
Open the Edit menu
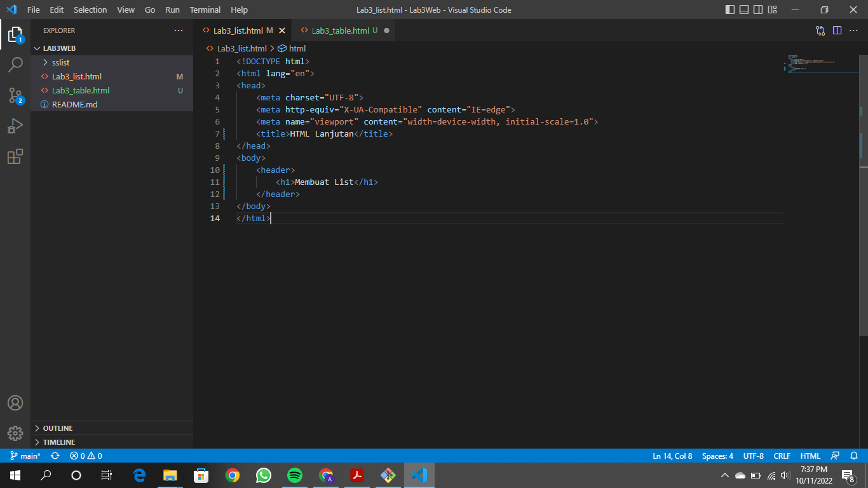tap(57, 10)
